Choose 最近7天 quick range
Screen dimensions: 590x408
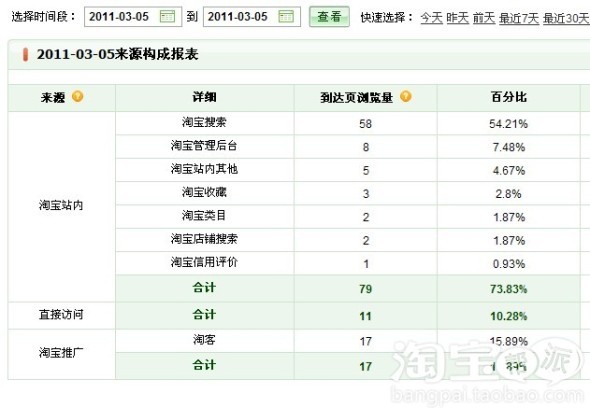click(519, 18)
